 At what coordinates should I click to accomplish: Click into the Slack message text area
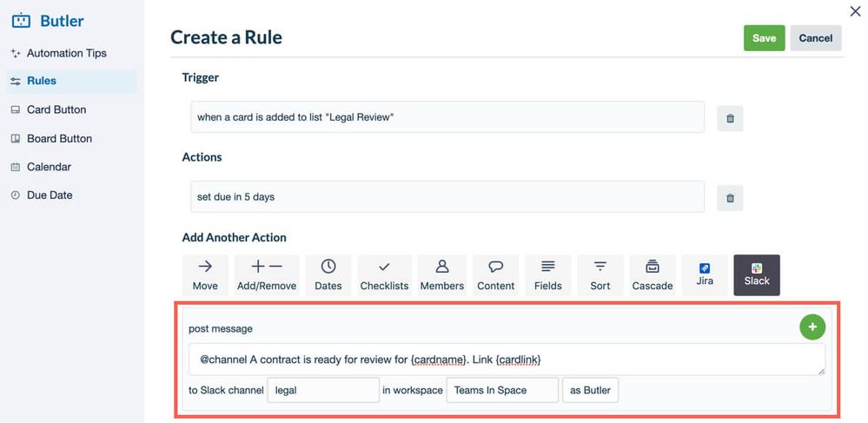tap(507, 360)
